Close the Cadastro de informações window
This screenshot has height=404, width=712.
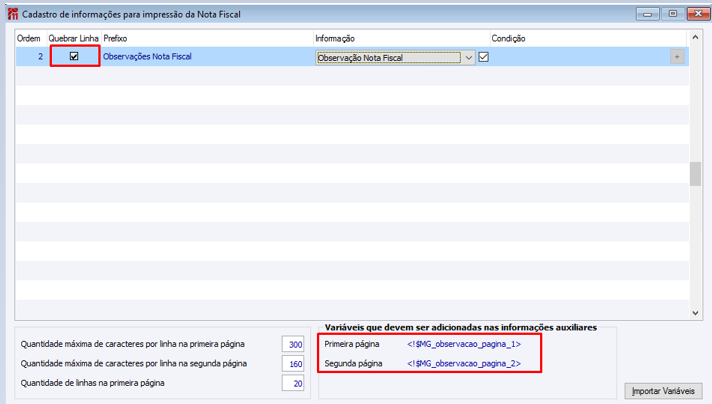pos(698,14)
